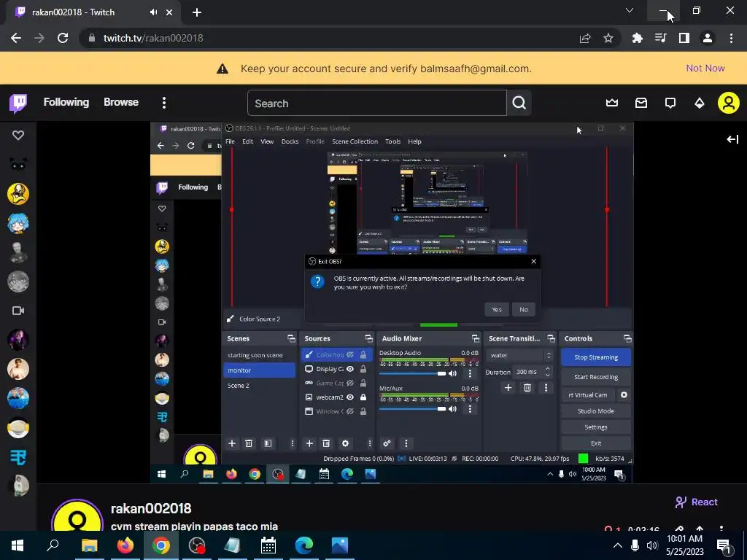Open the Browse tab in the main Twitch navigation
This screenshot has width=747, height=560.
(121, 102)
